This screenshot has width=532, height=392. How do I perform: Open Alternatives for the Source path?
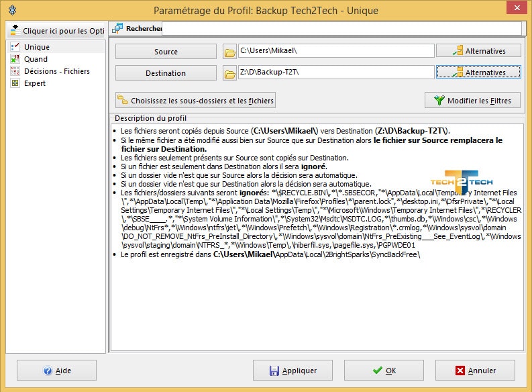pyautogui.click(x=478, y=51)
